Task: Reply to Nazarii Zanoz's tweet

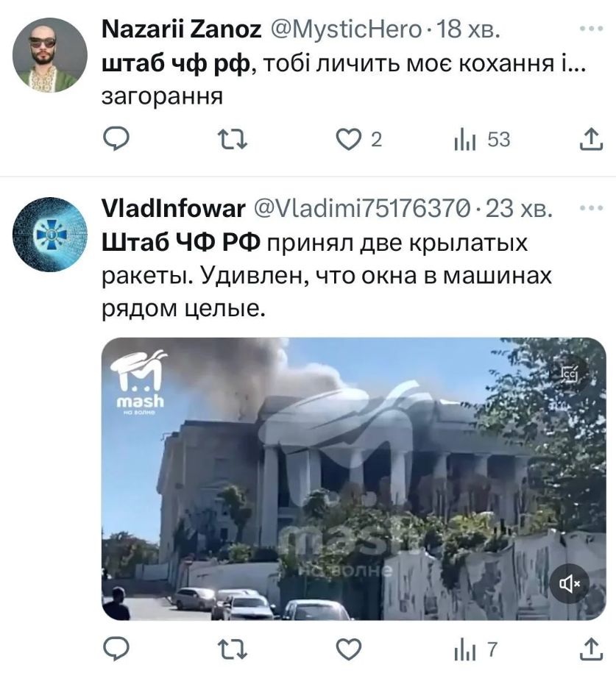Action: click(116, 140)
